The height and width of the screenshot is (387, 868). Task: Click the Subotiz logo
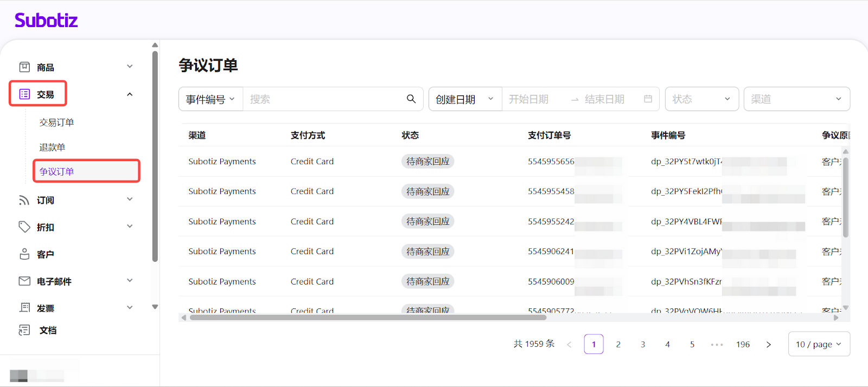click(46, 21)
